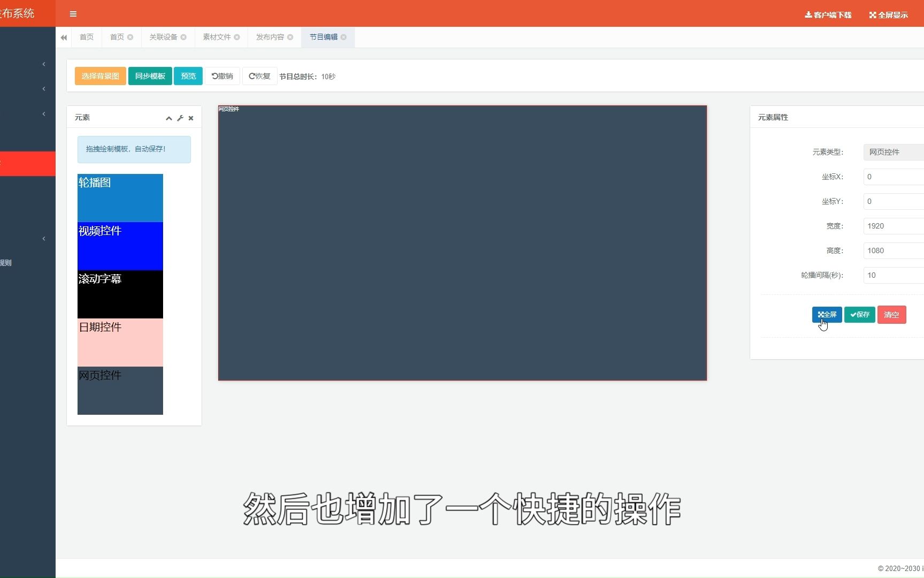Click the 预览 preview button

tap(188, 76)
